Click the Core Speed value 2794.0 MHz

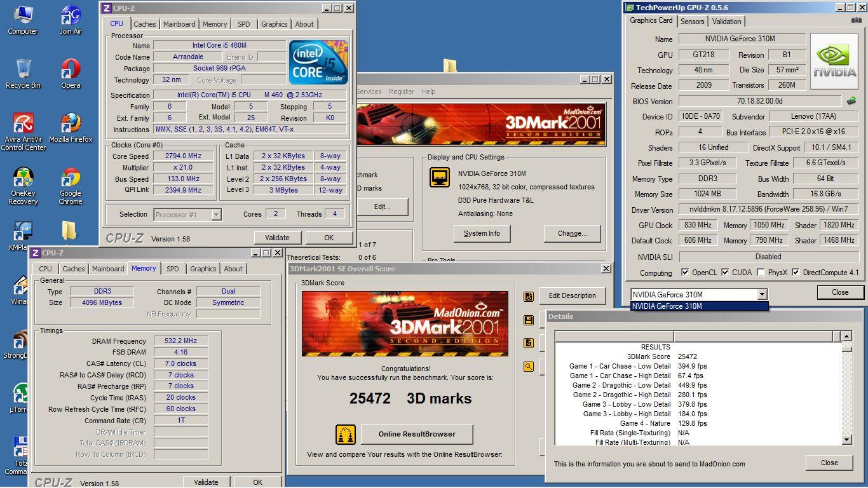[x=184, y=156]
